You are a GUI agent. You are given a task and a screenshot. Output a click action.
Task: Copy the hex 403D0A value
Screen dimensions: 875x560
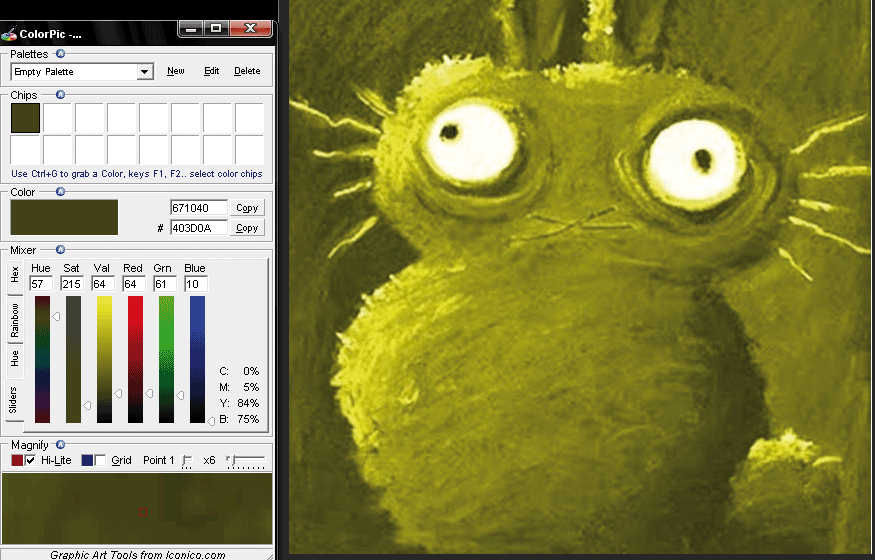[x=247, y=228]
